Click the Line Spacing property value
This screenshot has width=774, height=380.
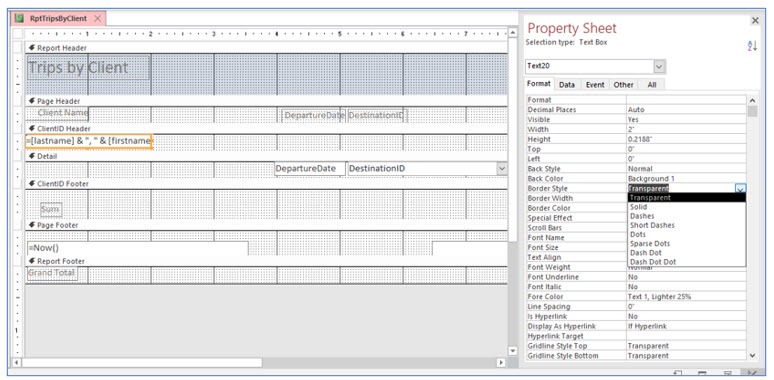[x=686, y=306]
